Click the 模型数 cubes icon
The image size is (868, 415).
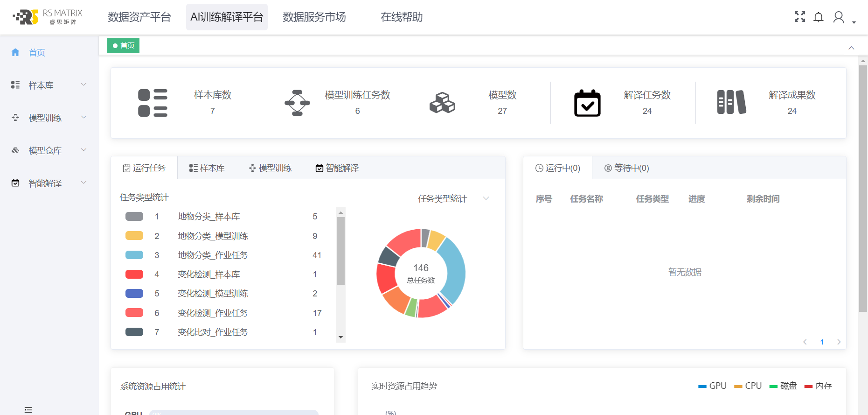[442, 103]
